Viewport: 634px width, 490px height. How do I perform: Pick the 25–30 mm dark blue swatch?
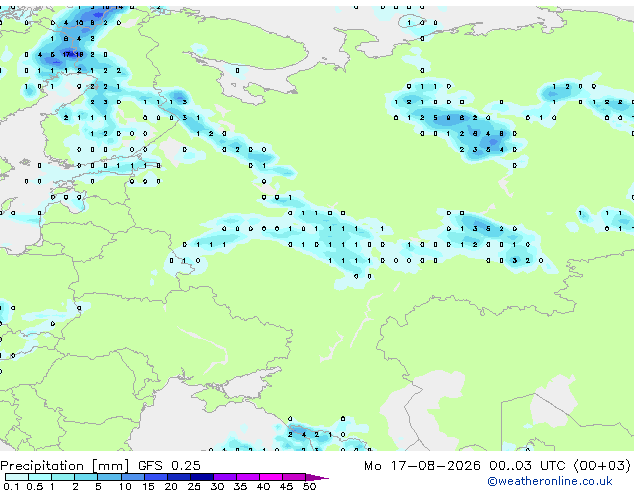[x=201, y=477]
